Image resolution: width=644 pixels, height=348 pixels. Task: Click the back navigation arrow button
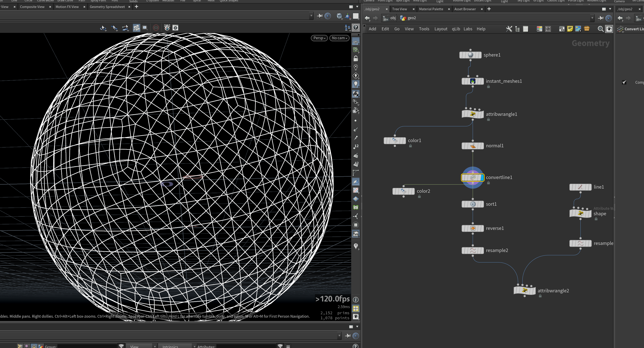pyautogui.click(x=367, y=18)
